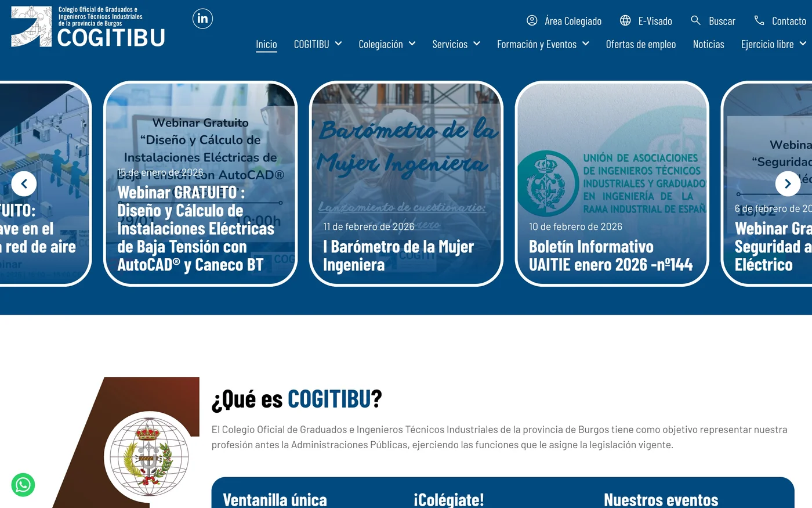Open the Ofertas de empleo menu item
Image resolution: width=812 pixels, height=508 pixels.
(x=641, y=44)
